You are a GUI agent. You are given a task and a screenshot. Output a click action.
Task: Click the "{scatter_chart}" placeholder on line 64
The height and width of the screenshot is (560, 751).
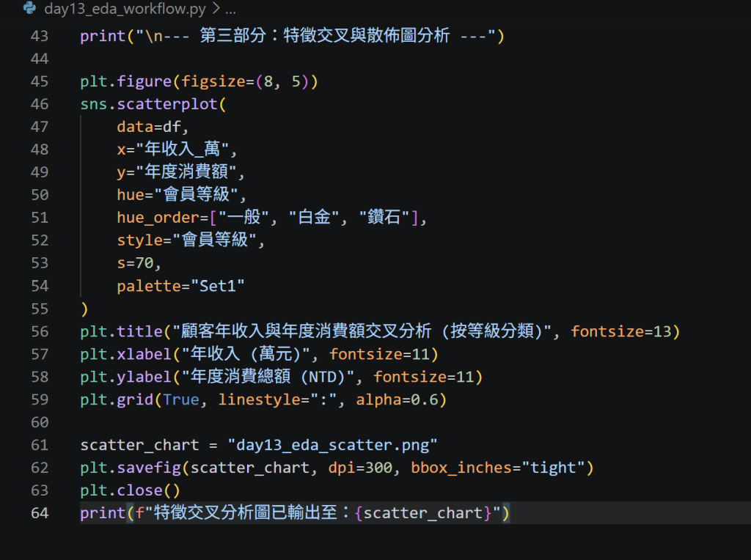point(423,513)
